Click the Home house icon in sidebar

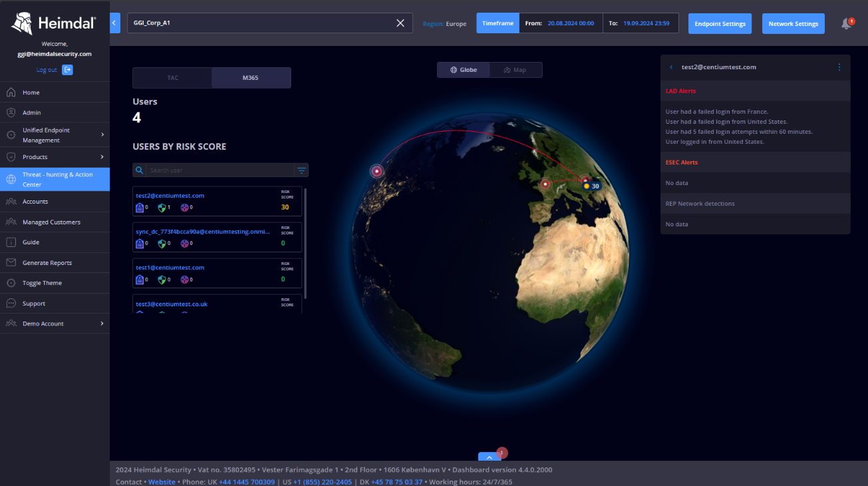(11, 92)
